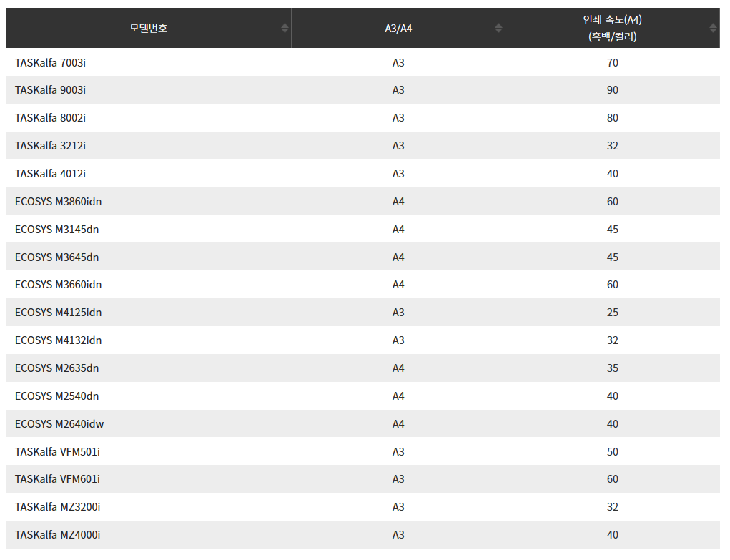
Task: Click the 인쇄 속도(A4) header text
Action: [x=612, y=29]
